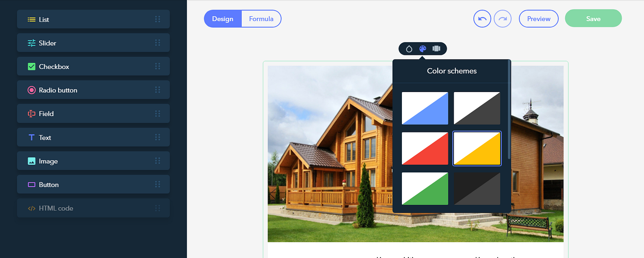Choose the white and red color scheme

coord(425,148)
